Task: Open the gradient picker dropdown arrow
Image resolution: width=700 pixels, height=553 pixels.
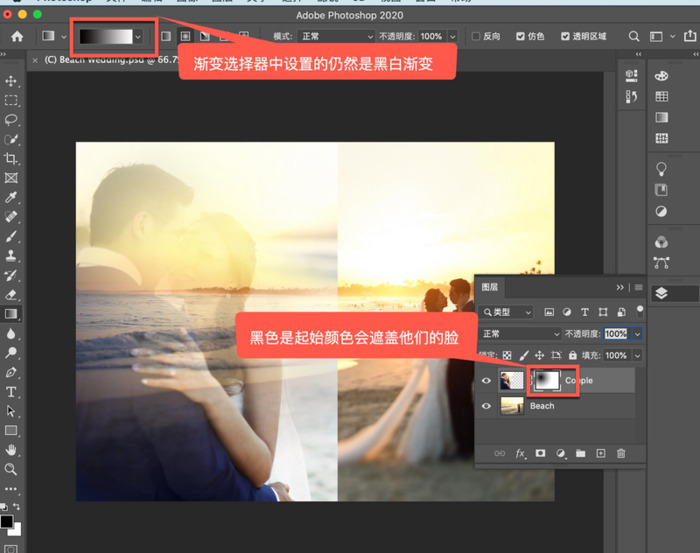Action: [x=138, y=37]
